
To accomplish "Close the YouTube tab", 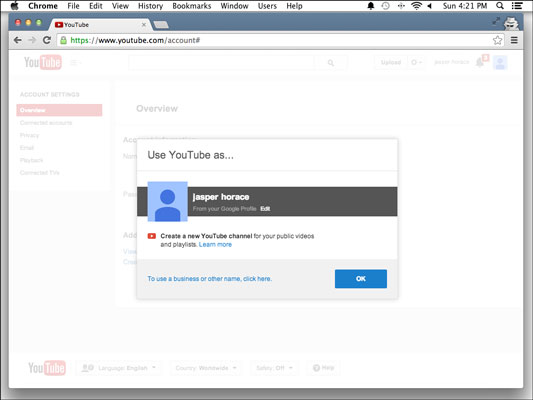I will click(x=144, y=25).
